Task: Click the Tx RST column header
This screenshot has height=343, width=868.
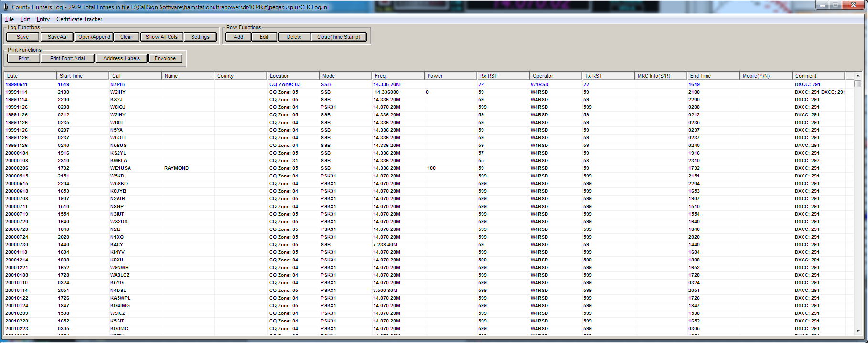Action: [609, 76]
